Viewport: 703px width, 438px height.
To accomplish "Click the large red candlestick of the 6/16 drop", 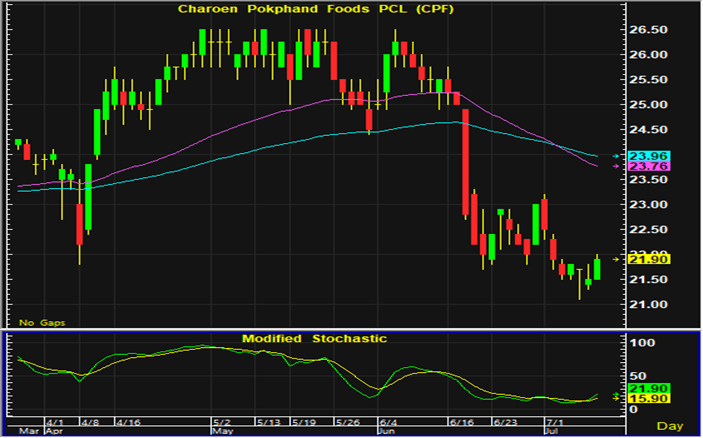I will [x=465, y=162].
